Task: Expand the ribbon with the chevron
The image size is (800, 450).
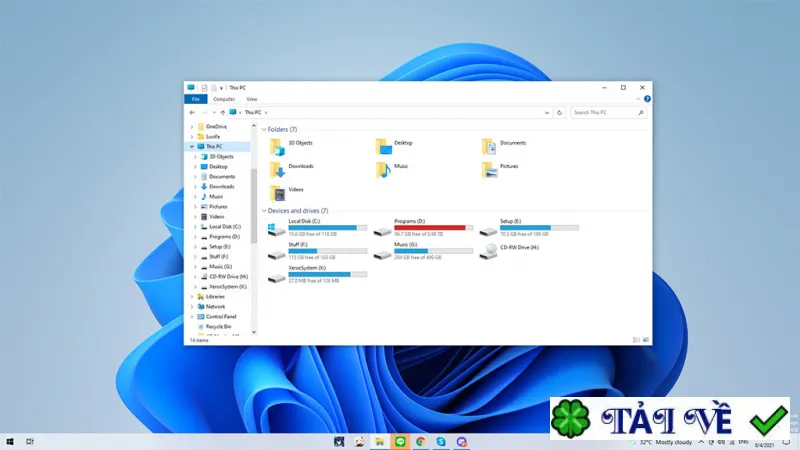Action: click(638, 99)
